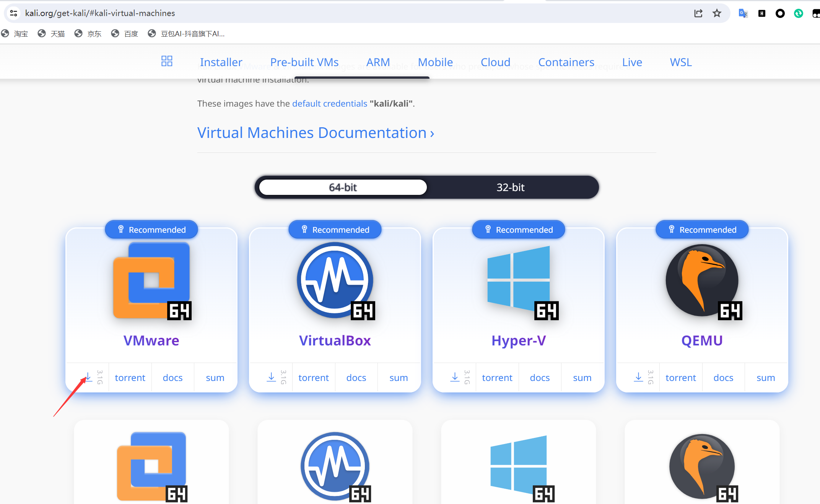Share this page using the share icon
This screenshot has width=820, height=504.
tap(698, 13)
